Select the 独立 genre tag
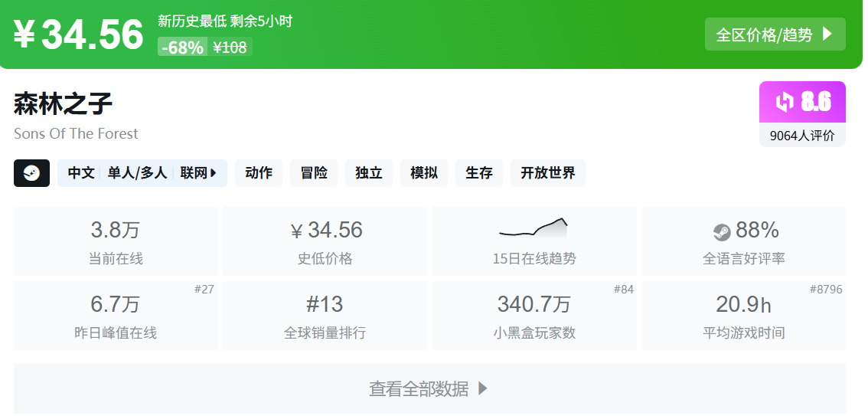 pyautogui.click(x=369, y=173)
